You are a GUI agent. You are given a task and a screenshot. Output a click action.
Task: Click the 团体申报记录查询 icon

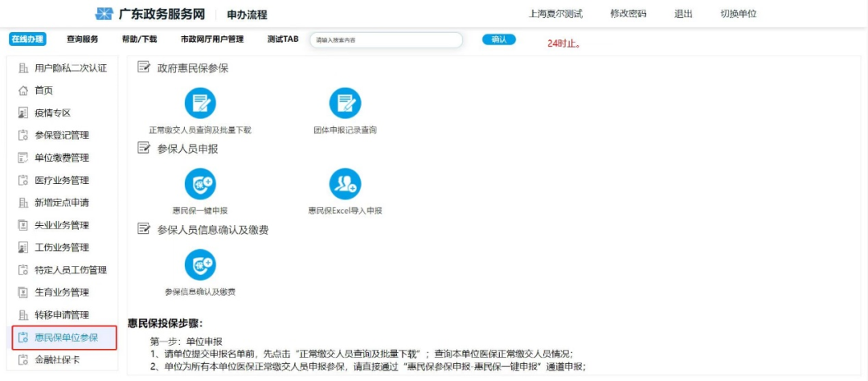345,104
